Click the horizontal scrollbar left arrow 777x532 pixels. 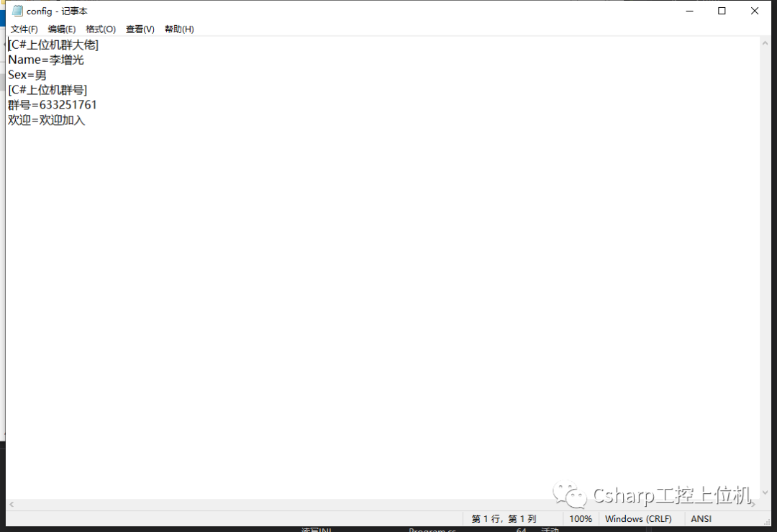(12, 505)
